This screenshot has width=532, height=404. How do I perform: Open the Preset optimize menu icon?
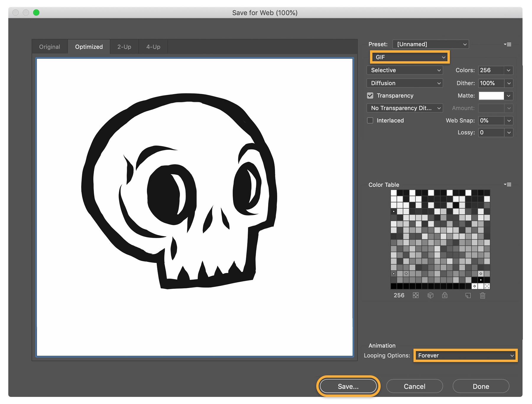[x=507, y=44]
